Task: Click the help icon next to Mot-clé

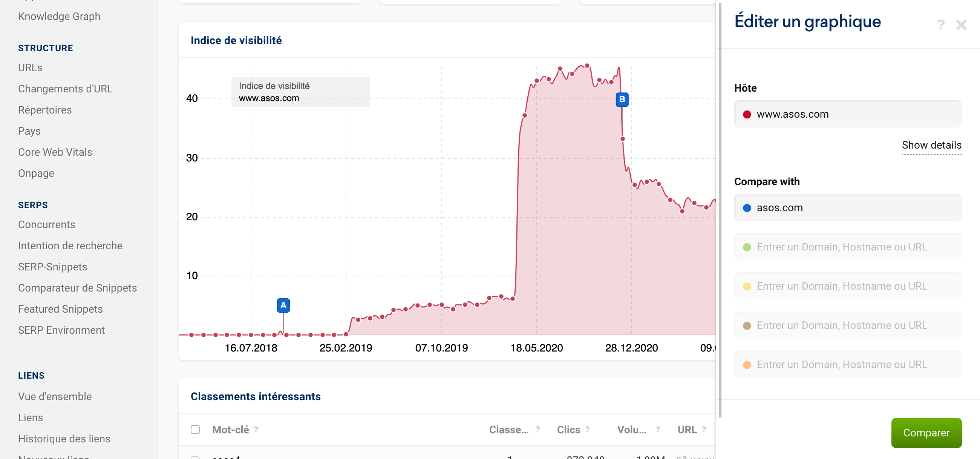Action: tap(256, 429)
